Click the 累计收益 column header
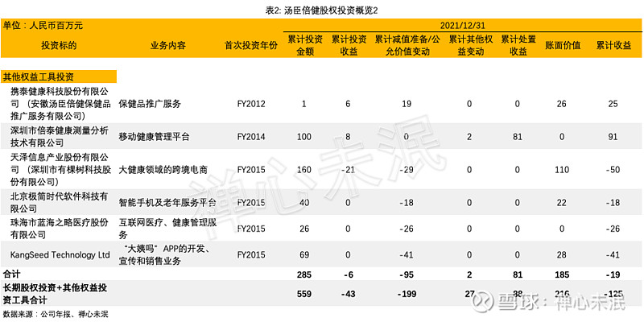The width and height of the screenshot is (644, 322). (x=613, y=46)
